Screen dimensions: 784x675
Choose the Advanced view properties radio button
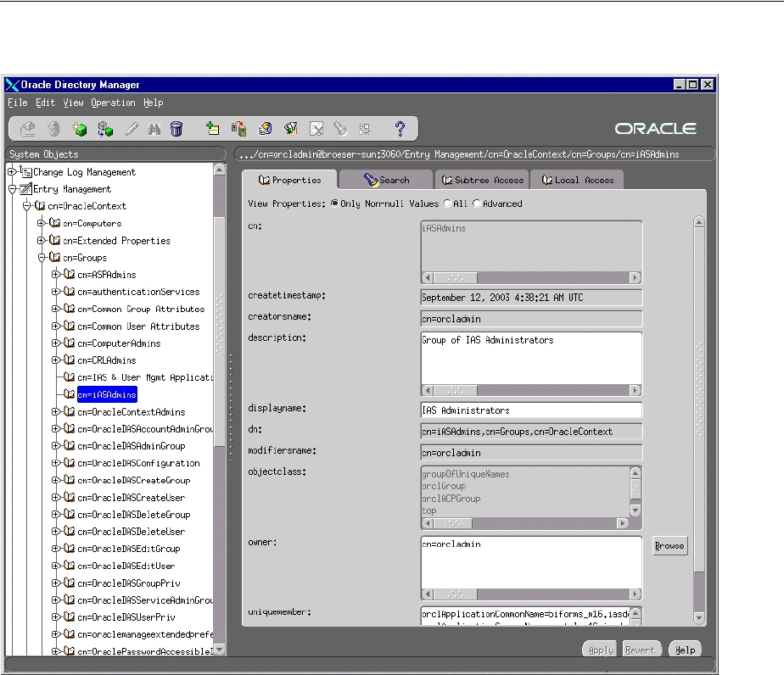pyautogui.click(x=477, y=204)
